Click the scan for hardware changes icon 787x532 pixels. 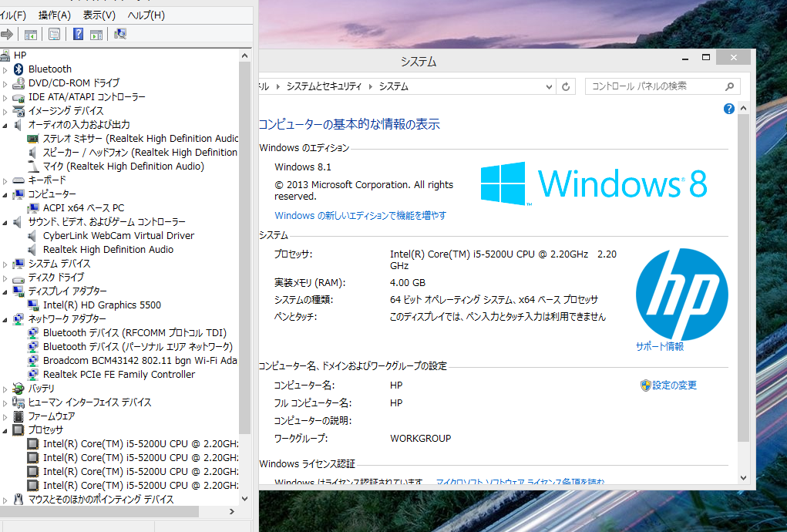click(120, 34)
